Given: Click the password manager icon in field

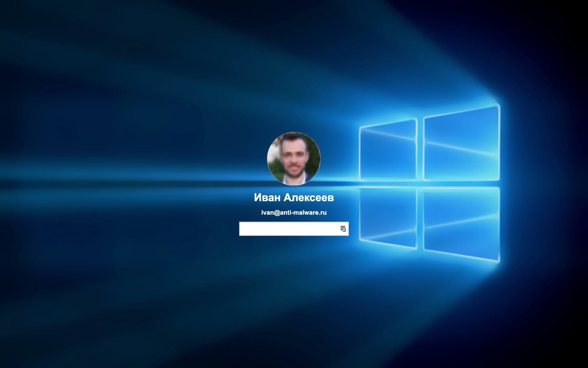Looking at the screenshot, I should coord(343,229).
